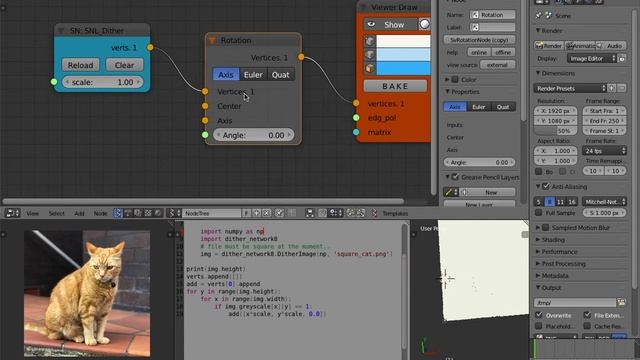Viewport: 640px width, 360px height.
Task: Add a render preset with plus icon
Action: pyautogui.click(x=611, y=88)
